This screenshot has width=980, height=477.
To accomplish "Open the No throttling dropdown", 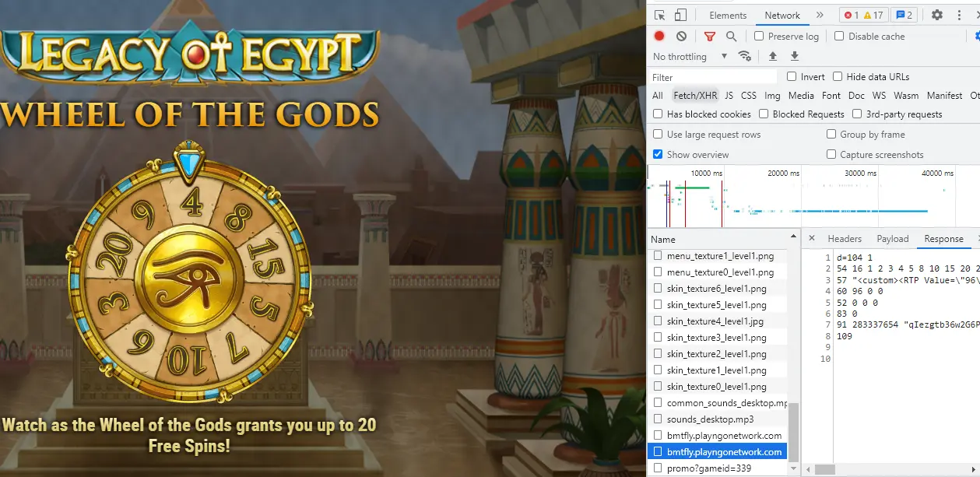I will click(690, 56).
